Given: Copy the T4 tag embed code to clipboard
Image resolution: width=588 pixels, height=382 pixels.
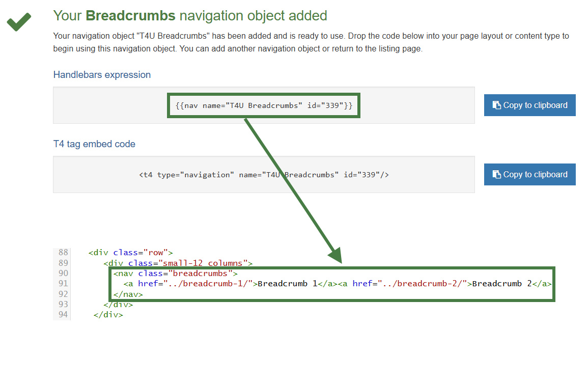Looking at the screenshot, I should click(529, 174).
